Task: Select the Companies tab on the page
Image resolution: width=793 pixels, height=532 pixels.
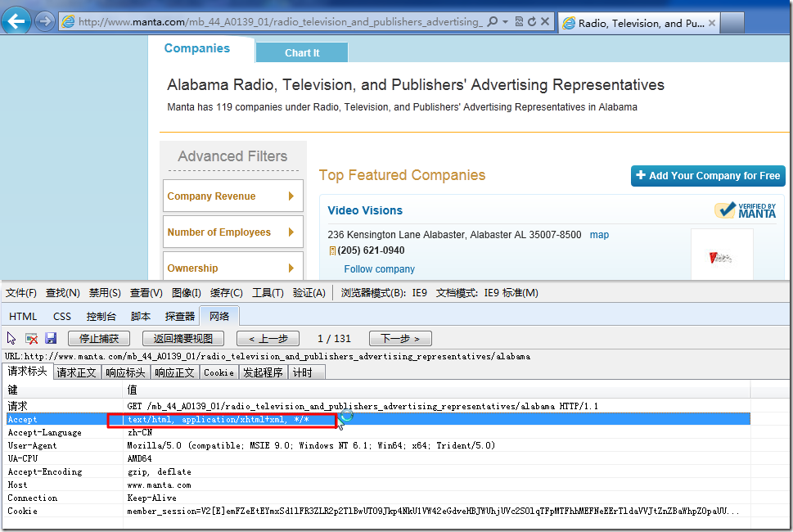Action: [196, 48]
